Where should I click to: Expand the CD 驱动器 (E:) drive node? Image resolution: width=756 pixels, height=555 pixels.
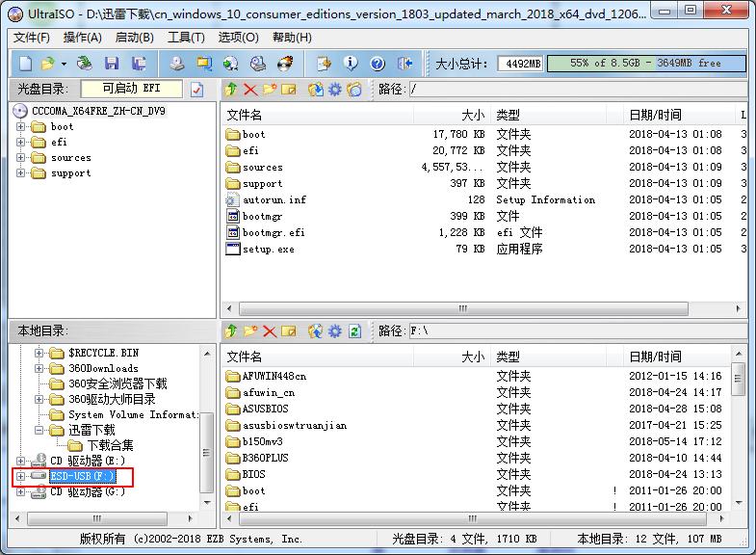20,461
